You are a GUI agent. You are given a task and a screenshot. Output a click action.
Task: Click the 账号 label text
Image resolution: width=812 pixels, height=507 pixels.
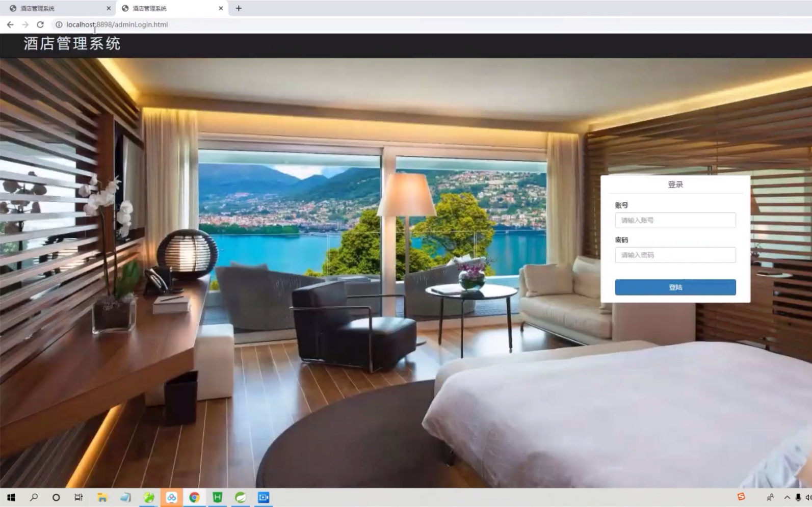[x=621, y=205]
